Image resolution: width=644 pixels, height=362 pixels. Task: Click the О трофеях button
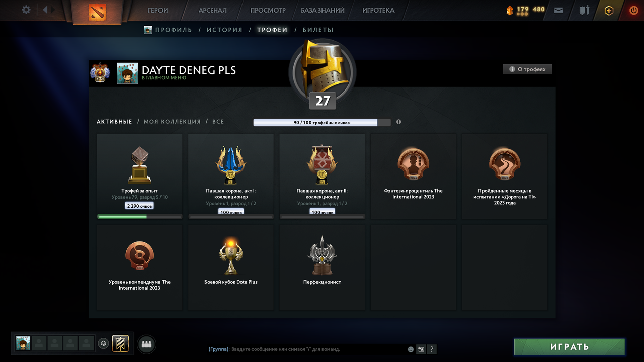pyautogui.click(x=527, y=69)
